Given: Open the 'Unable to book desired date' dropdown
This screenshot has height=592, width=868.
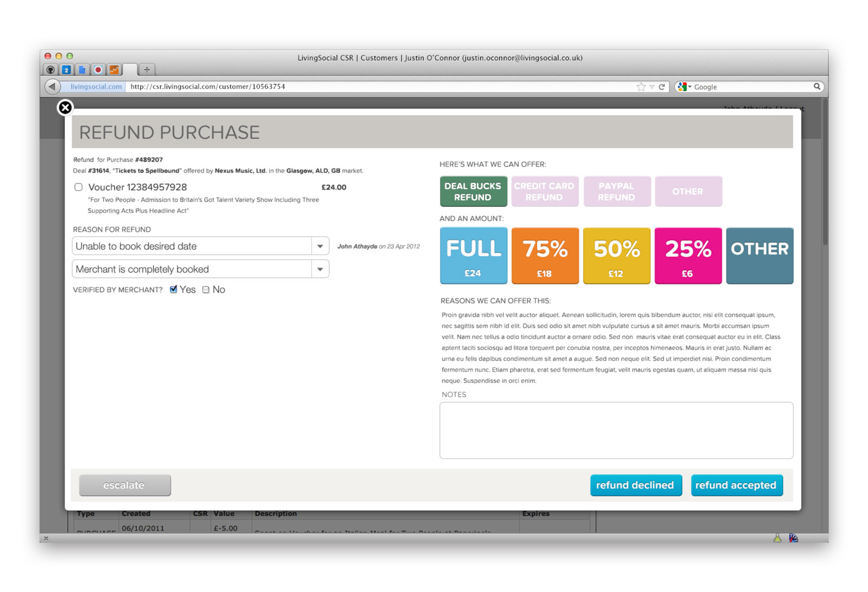Looking at the screenshot, I should click(x=320, y=245).
